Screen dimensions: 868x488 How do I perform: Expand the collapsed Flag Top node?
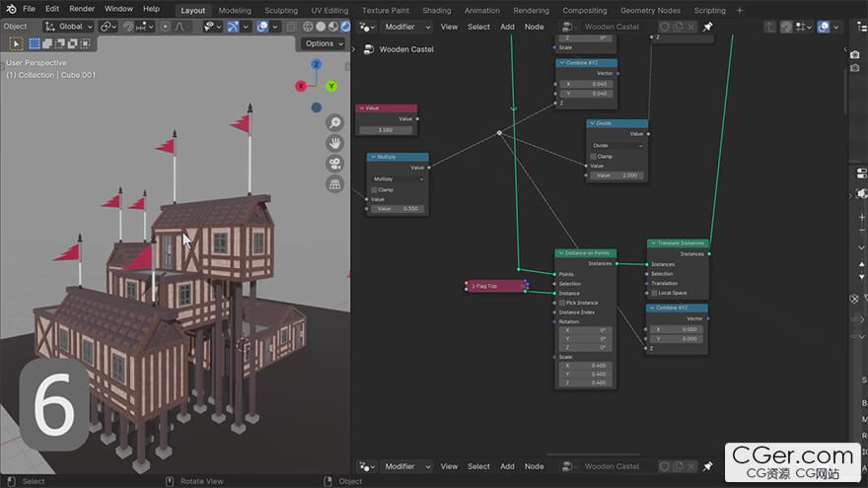[473, 286]
